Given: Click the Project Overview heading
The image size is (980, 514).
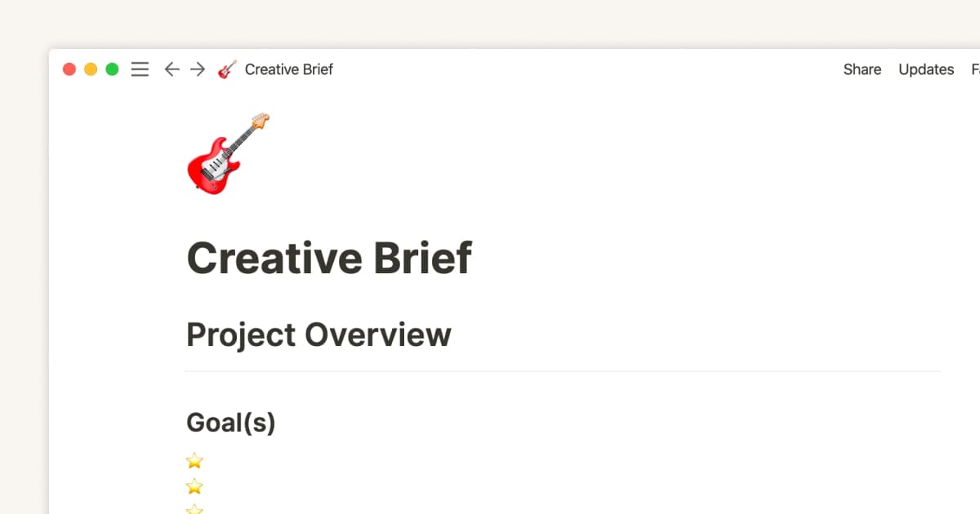Looking at the screenshot, I should tap(318, 335).
